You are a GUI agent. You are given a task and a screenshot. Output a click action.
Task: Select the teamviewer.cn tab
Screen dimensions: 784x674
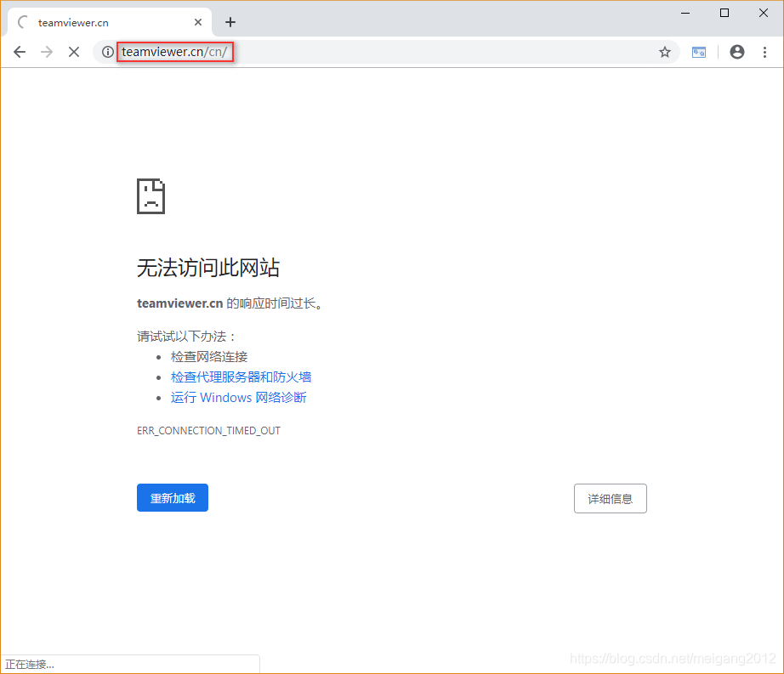point(110,22)
